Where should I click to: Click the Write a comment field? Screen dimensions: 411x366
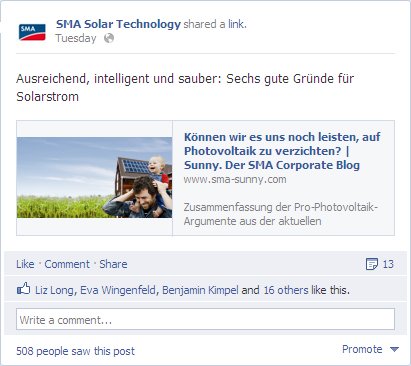pyautogui.click(x=205, y=319)
